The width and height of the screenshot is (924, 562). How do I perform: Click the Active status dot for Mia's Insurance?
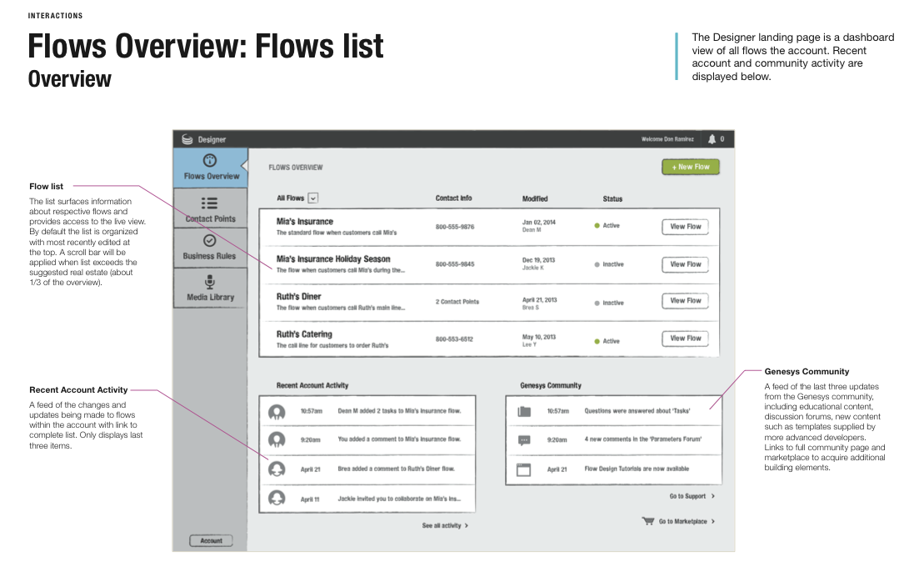click(x=597, y=226)
